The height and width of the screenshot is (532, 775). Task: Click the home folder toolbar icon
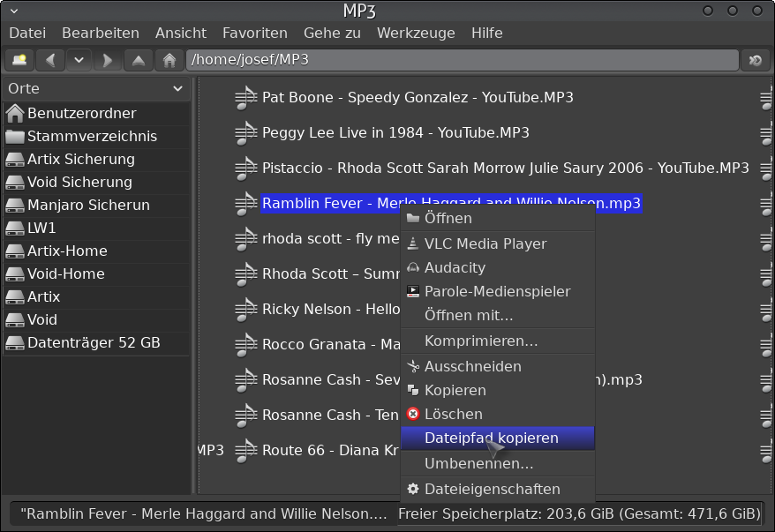click(x=169, y=60)
